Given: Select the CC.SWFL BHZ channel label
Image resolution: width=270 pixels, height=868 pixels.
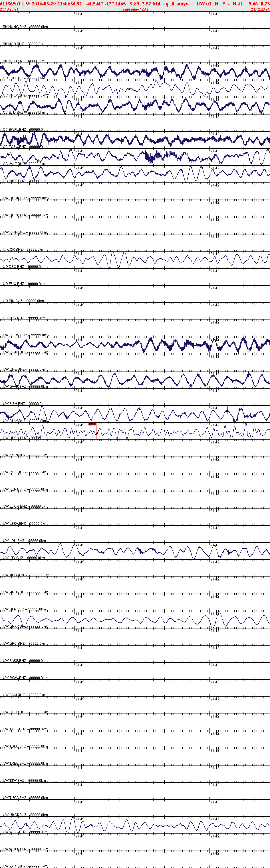Looking at the screenshot, I should (x=25, y=129).
